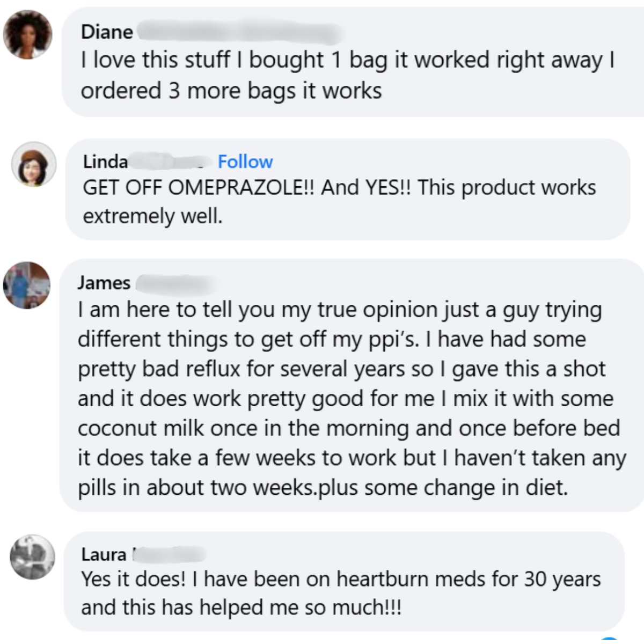
Task: Select Laura's name above her comment
Action: coord(104,554)
